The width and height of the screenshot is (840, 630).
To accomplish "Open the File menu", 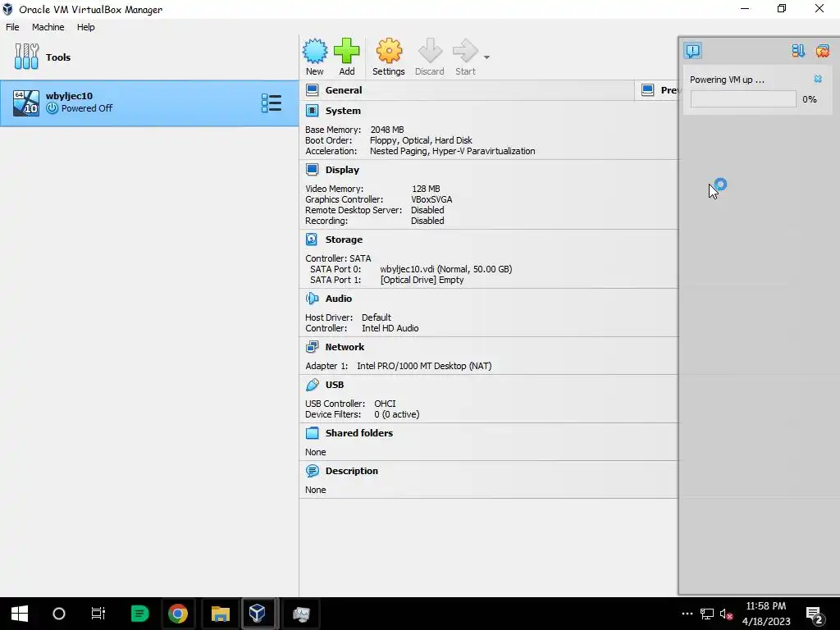I will click(12, 27).
